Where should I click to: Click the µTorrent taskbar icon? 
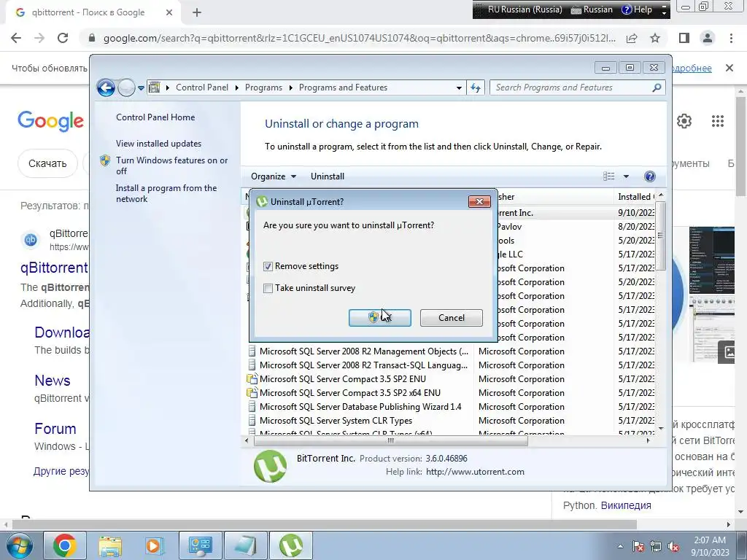coord(290,545)
